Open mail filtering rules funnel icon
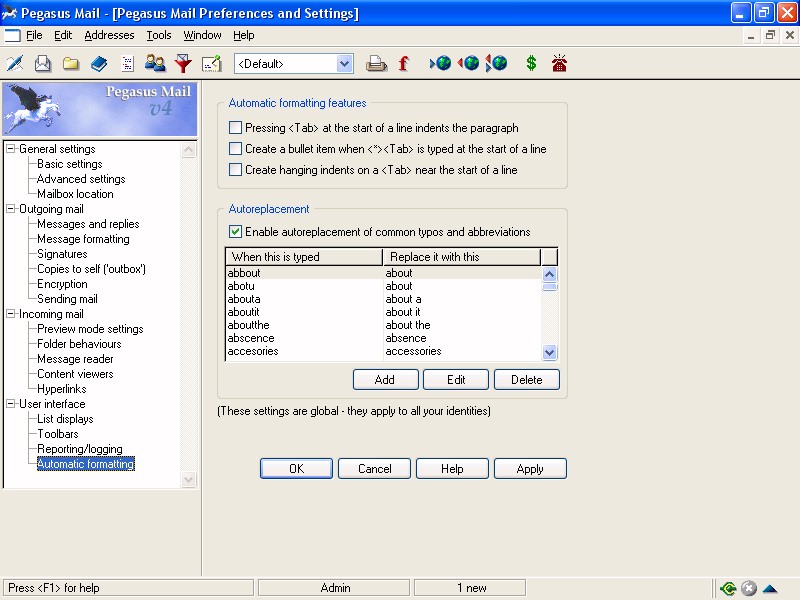Image resolution: width=800 pixels, height=600 pixels. pyautogui.click(x=183, y=63)
